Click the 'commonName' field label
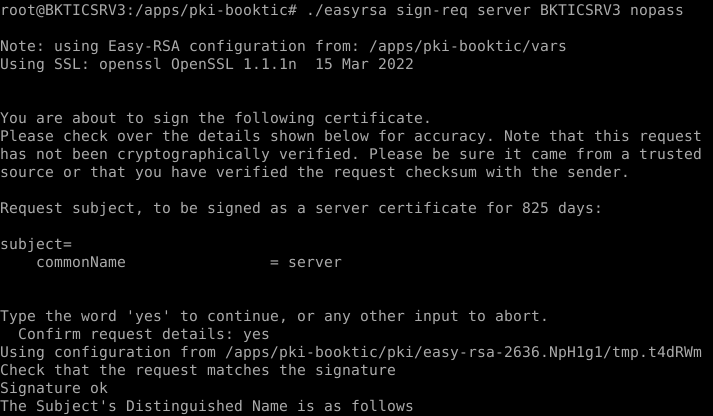Screen dimensions: 713x416 coord(81,262)
